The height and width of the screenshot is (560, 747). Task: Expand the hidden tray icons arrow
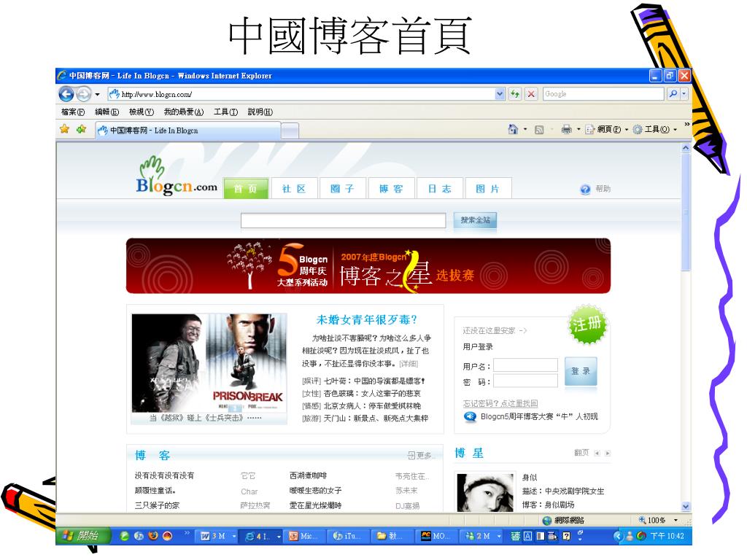click(x=618, y=536)
